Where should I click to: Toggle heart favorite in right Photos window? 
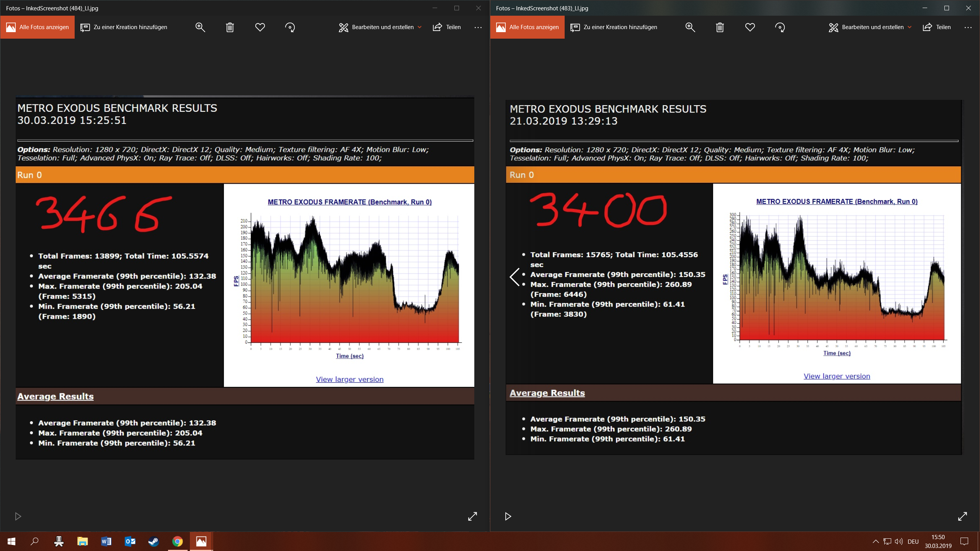coord(750,27)
